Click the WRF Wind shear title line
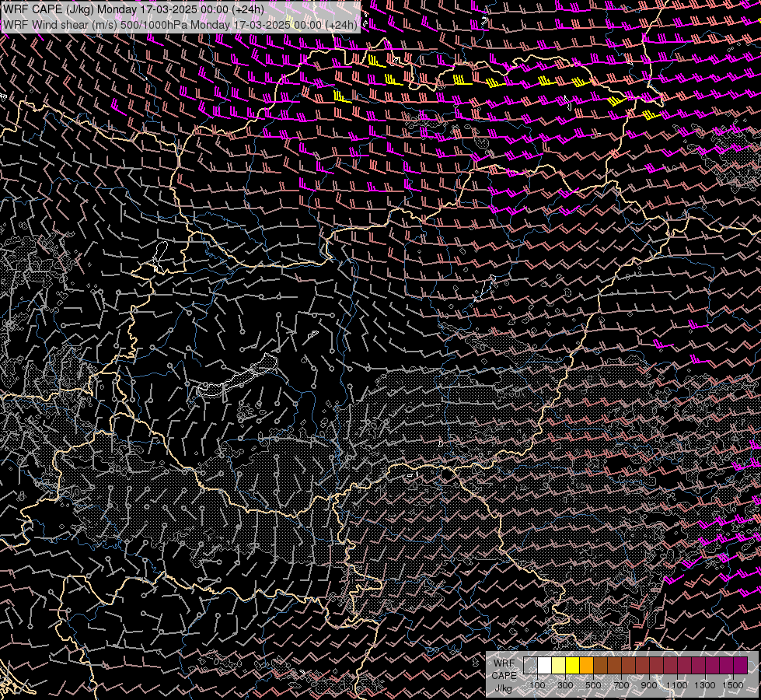 point(180,25)
